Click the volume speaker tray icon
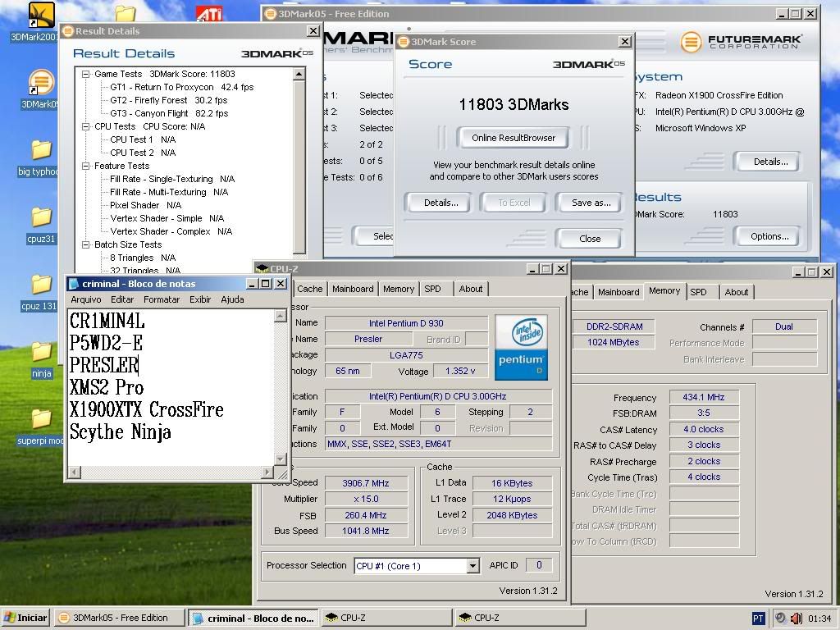Screen dimensions: 840x630 coord(797,619)
